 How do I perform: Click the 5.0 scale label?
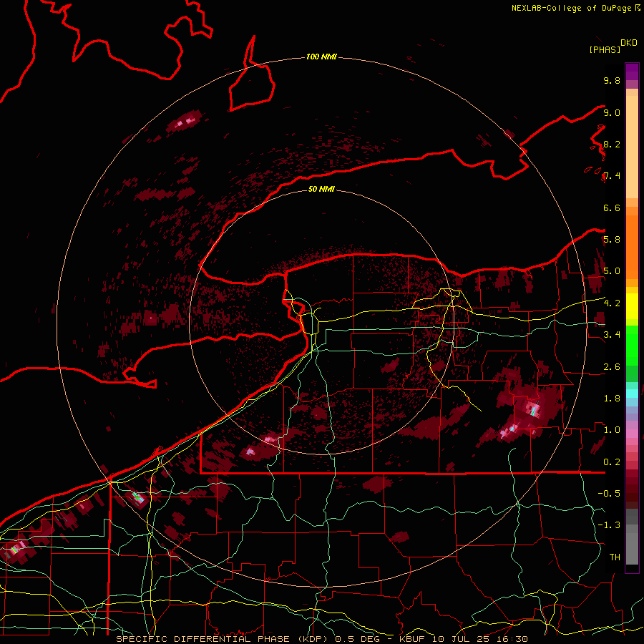[612, 271]
